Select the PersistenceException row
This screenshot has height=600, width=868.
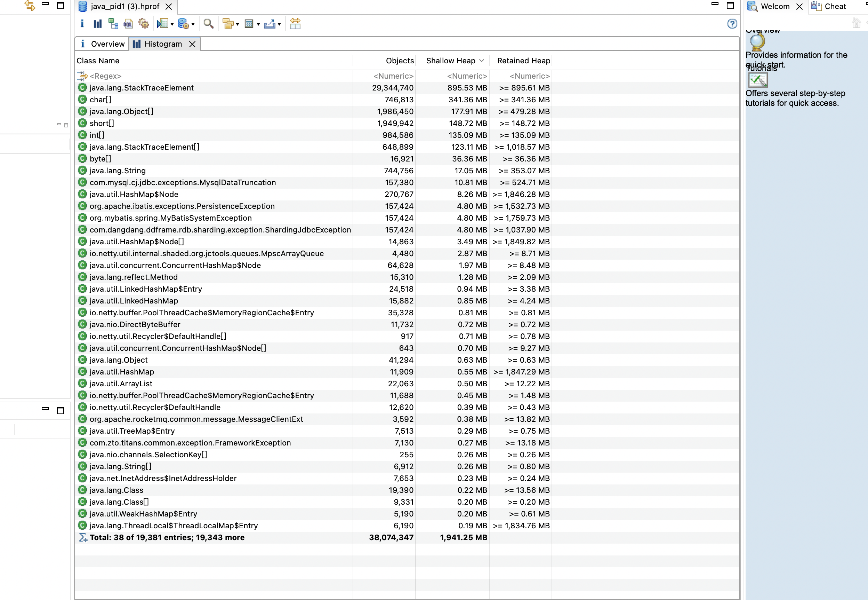[x=407, y=206]
